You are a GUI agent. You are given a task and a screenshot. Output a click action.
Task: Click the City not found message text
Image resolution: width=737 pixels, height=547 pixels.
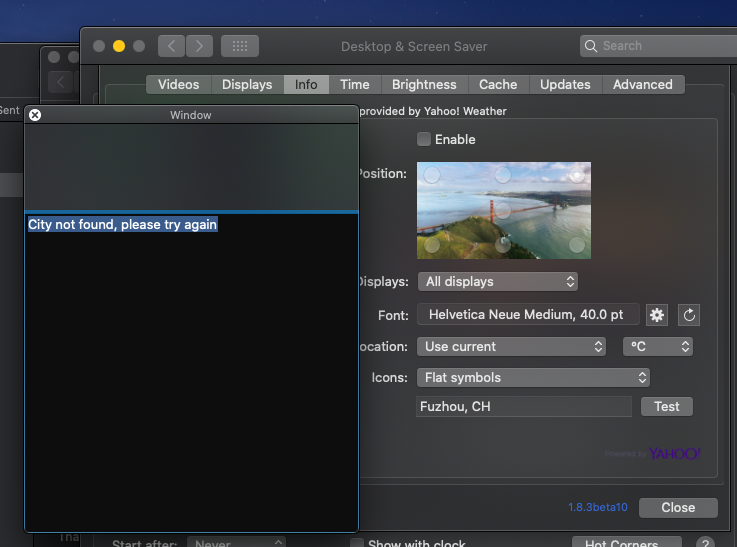coord(122,225)
